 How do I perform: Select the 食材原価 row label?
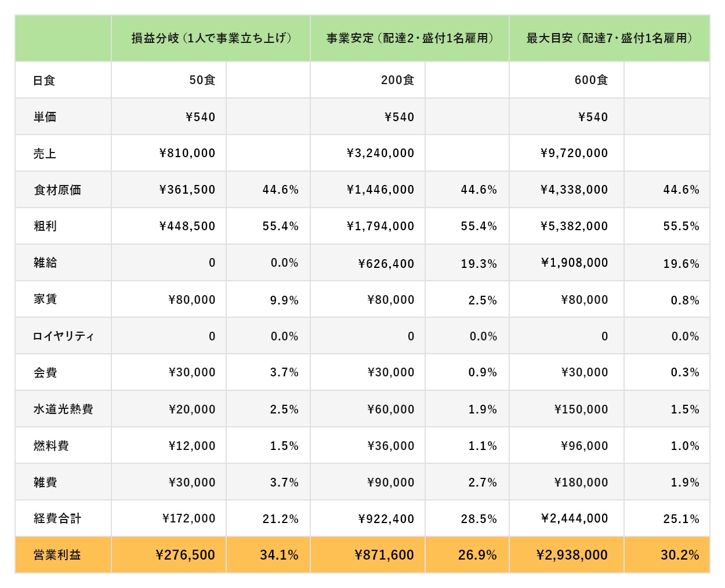(x=57, y=190)
